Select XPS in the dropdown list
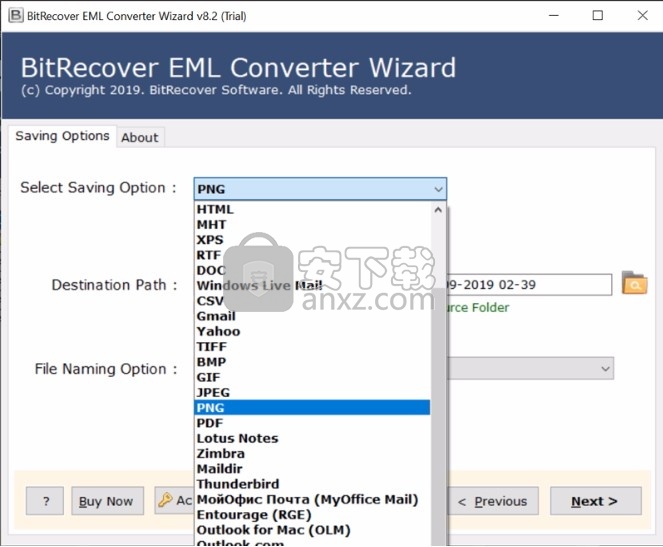This screenshot has height=547, width=663. coord(312,240)
